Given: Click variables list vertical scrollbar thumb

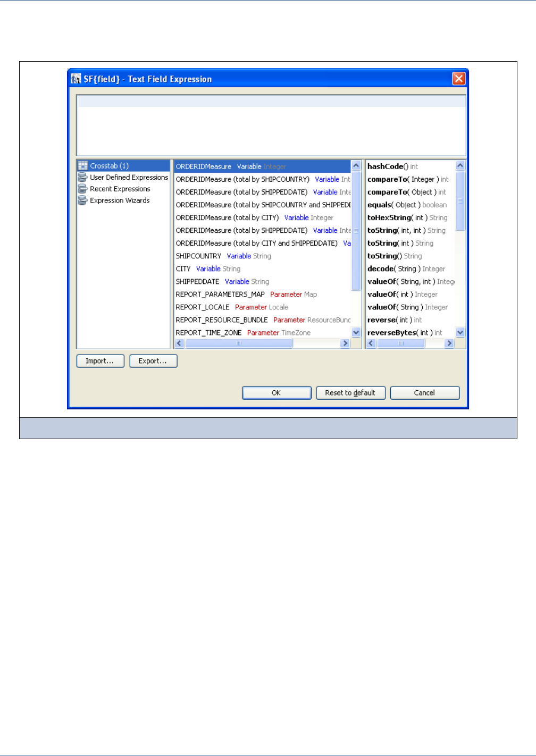Looking at the screenshot, I should point(356,231).
